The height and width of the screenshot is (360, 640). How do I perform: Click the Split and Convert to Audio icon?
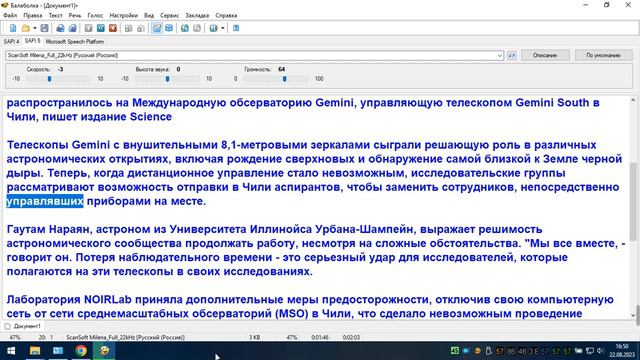pyautogui.click(x=73, y=28)
